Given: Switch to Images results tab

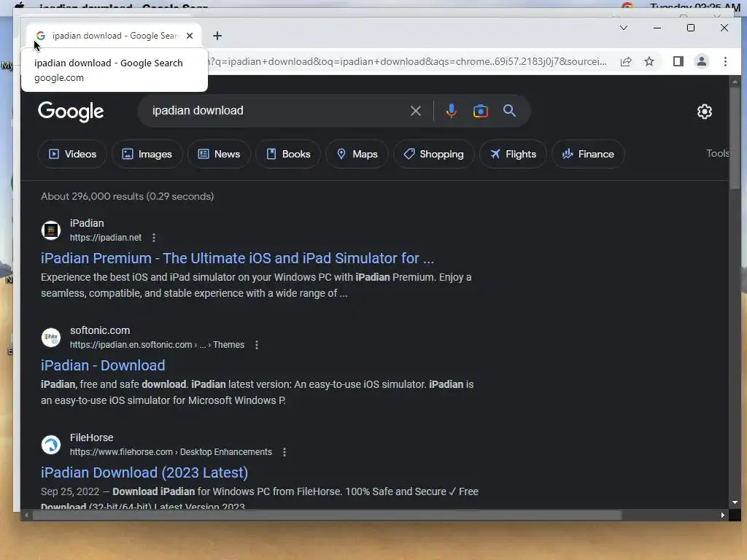Looking at the screenshot, I should (x=147, y=154).
